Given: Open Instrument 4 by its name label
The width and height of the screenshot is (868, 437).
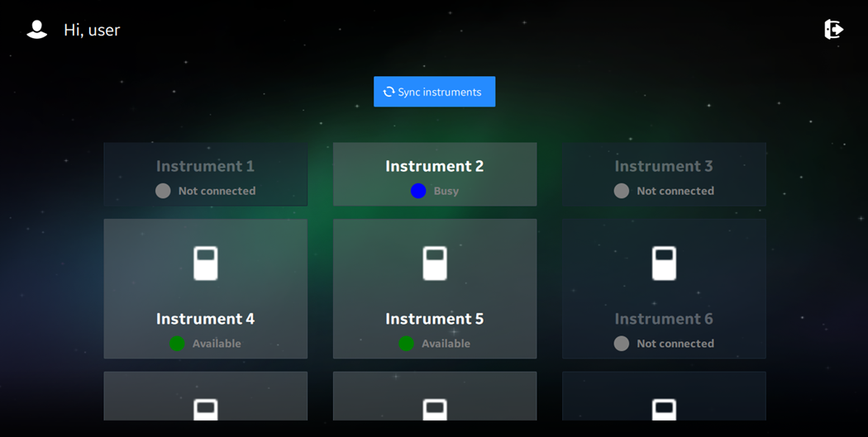Looking at the screenshot, I should [x=205, y=319].
